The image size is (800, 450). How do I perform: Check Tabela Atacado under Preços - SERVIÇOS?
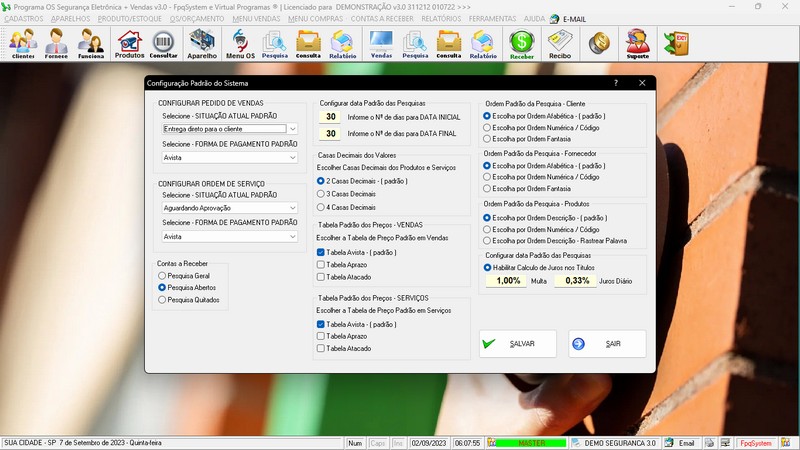[x=321, y=348]
